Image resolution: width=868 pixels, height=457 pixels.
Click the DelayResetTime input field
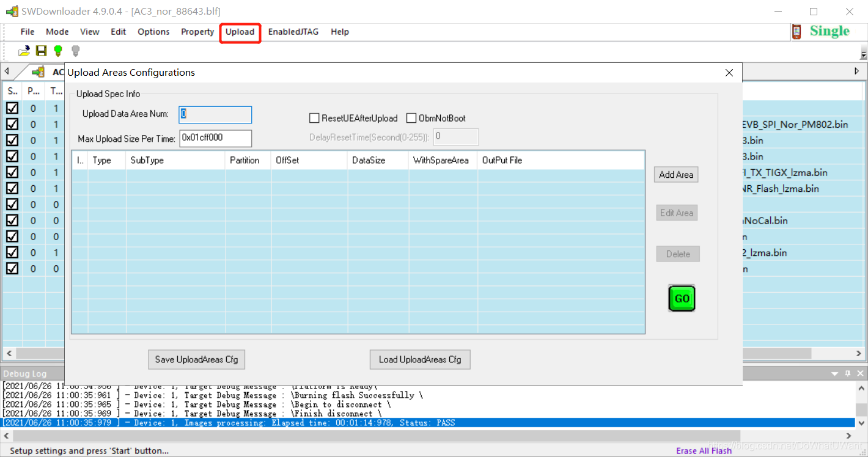coord(456,137)
